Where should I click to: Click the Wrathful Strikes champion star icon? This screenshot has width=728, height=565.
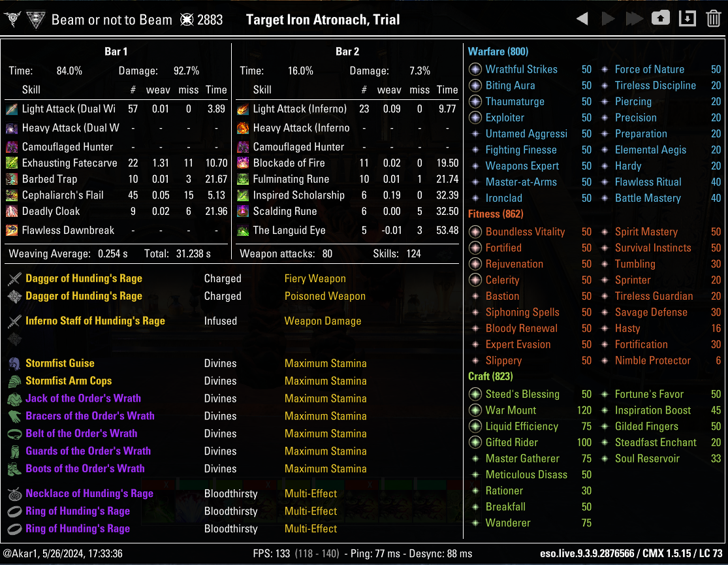pos(475,69)
